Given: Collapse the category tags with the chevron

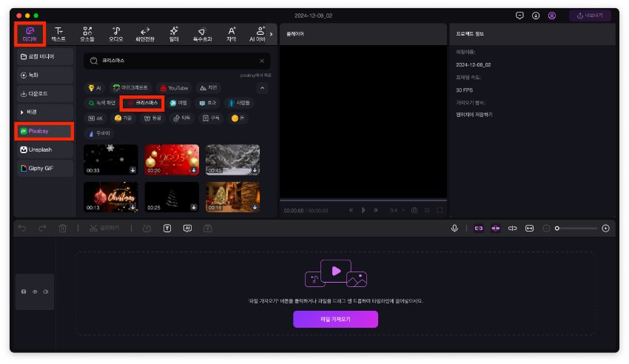Looking at the screenshot, I should 262,88.
